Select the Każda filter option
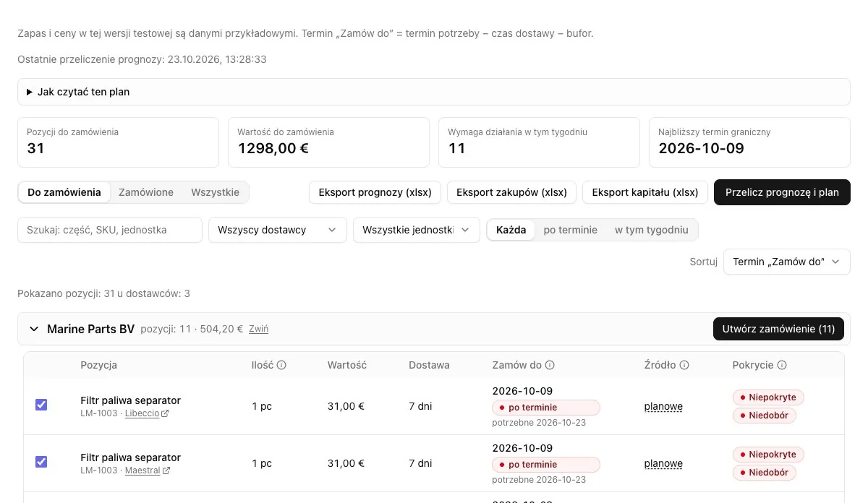The height and width of the screenshot is (503, 868). (x=511, y=230)
